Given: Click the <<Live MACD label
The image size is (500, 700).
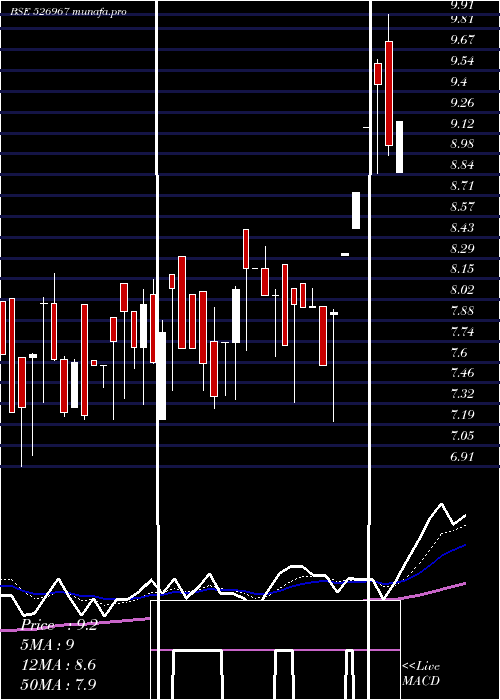Looking at the screenshot, I should tap(421, 674).
